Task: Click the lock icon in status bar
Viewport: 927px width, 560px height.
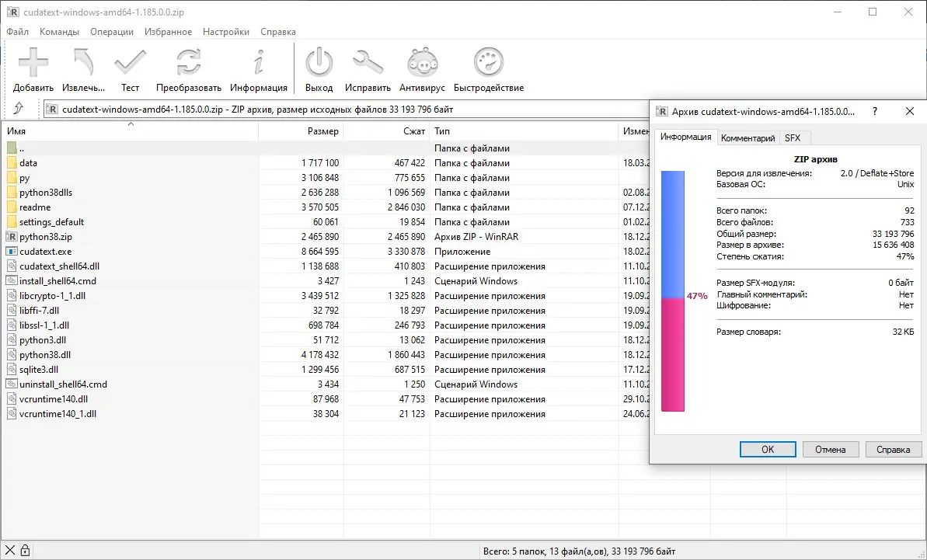Action: (x=25, y=551)
